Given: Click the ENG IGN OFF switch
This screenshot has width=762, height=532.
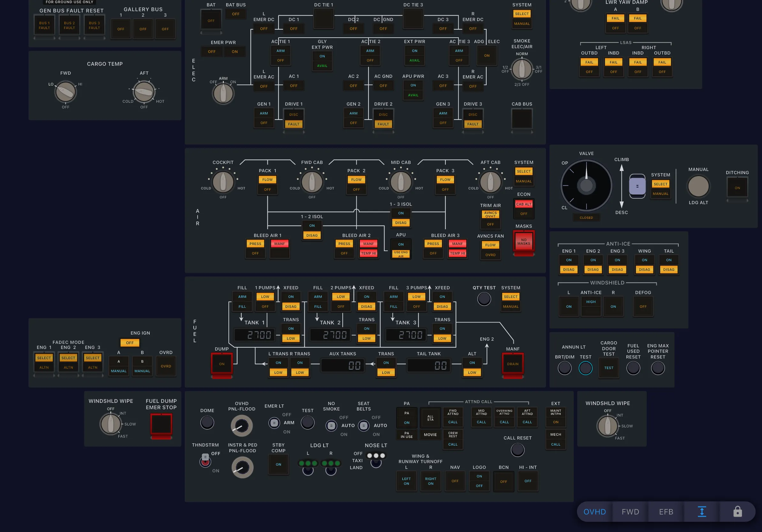Looking at the screenshot, I should [130, 343].
